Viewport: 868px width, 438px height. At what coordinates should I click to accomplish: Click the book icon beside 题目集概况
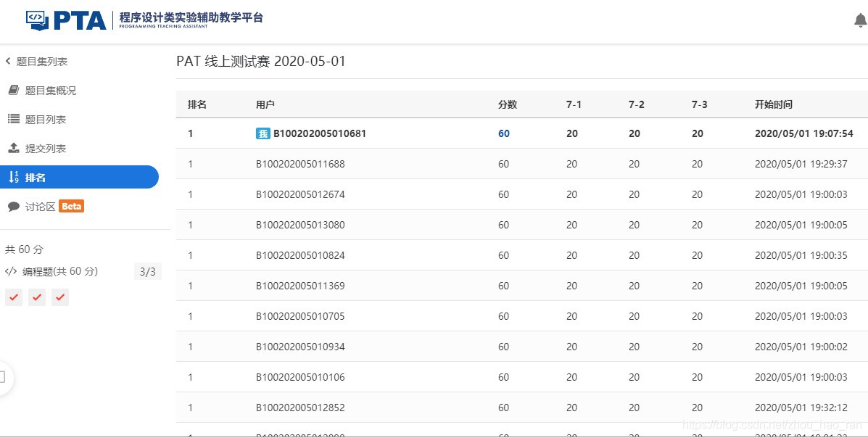[14, 90]
